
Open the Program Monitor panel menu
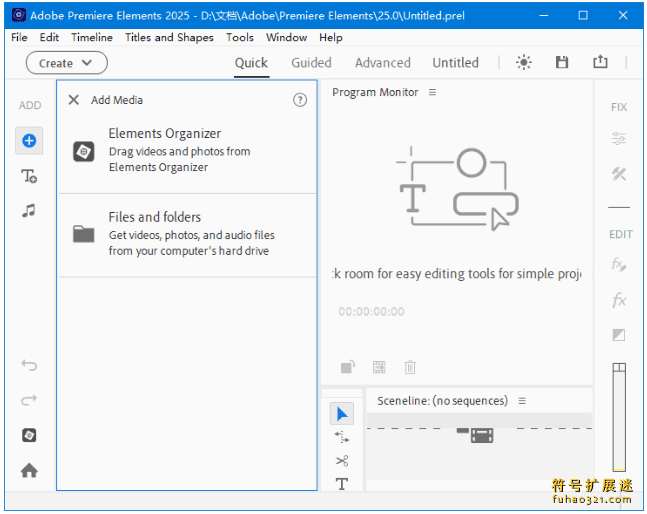point(432,92)
